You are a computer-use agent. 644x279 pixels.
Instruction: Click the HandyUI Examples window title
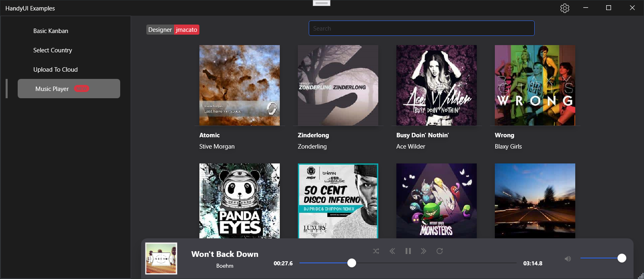(x=30, y=8)
